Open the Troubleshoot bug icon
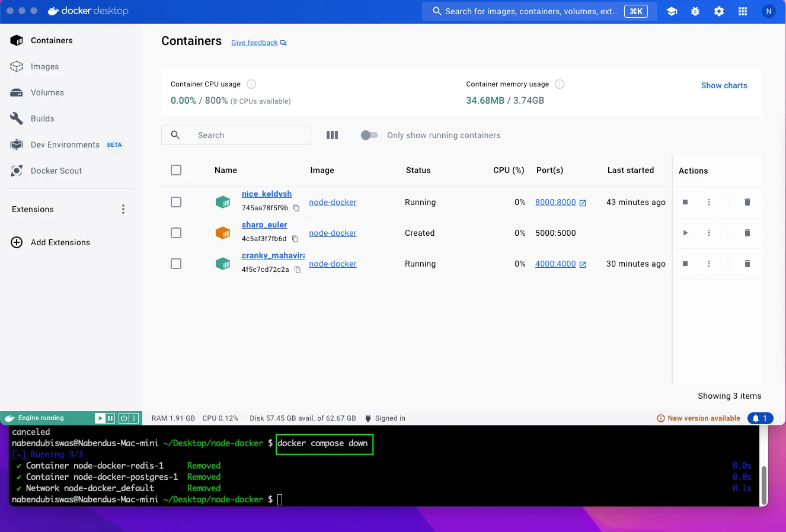 click(695, 11)
